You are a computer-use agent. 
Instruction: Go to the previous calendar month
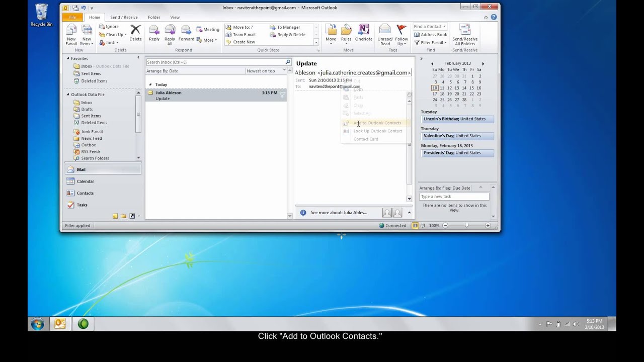pos(432,64)
